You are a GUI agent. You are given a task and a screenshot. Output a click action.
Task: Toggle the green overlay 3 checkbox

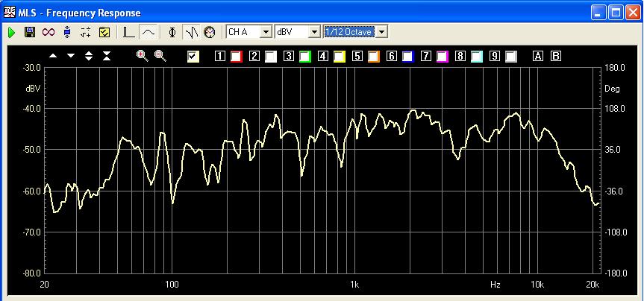(305, 57)
